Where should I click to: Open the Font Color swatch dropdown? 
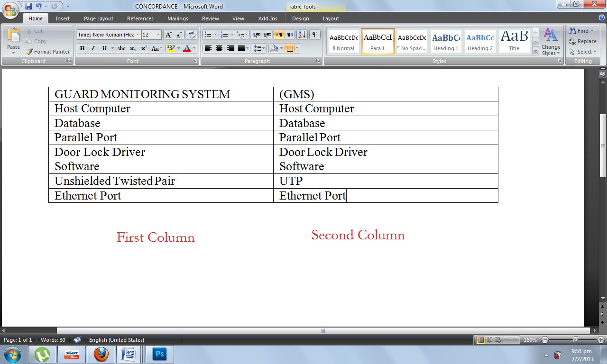click(193, 48)
